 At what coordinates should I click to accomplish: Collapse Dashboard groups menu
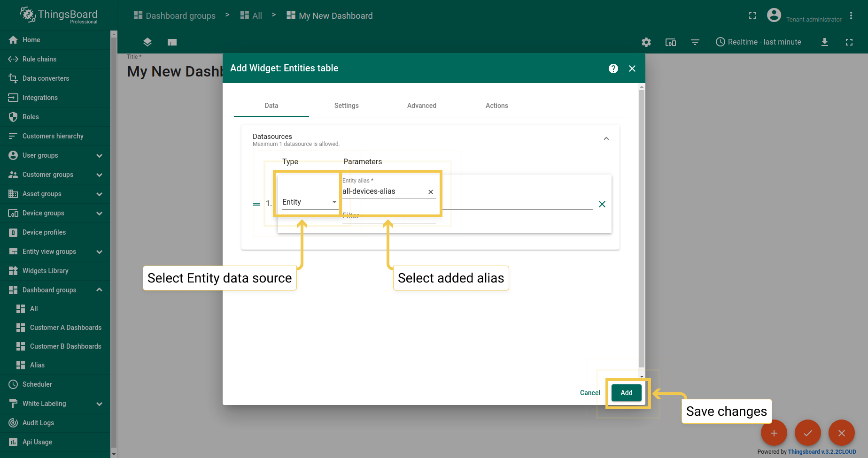tap(55, 290)
